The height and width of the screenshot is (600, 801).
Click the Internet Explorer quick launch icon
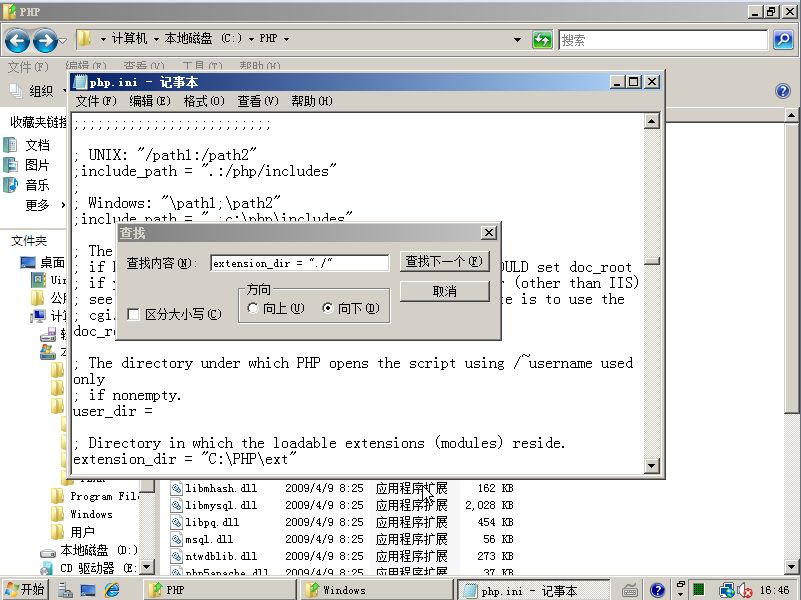[112, 590]
